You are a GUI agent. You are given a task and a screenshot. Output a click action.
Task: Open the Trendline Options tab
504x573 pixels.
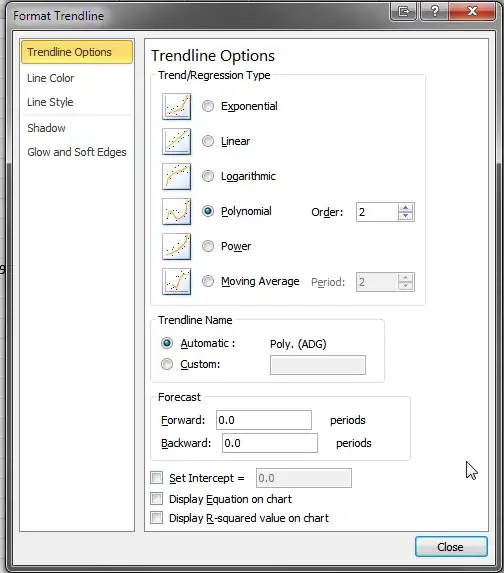click(x=77, y=52)
